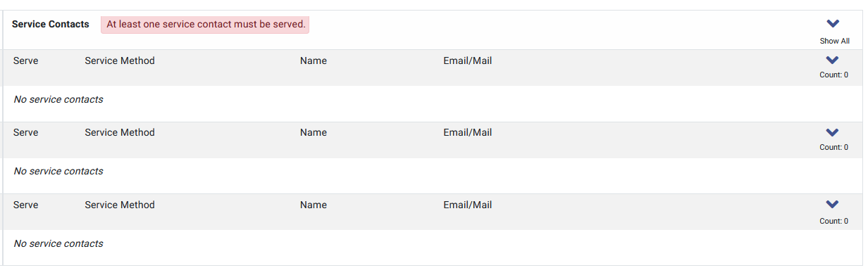Click second section's No service contacts text
Image resolution: width=868 pixels, height=275 pixels.
click(x=58, y=171)
